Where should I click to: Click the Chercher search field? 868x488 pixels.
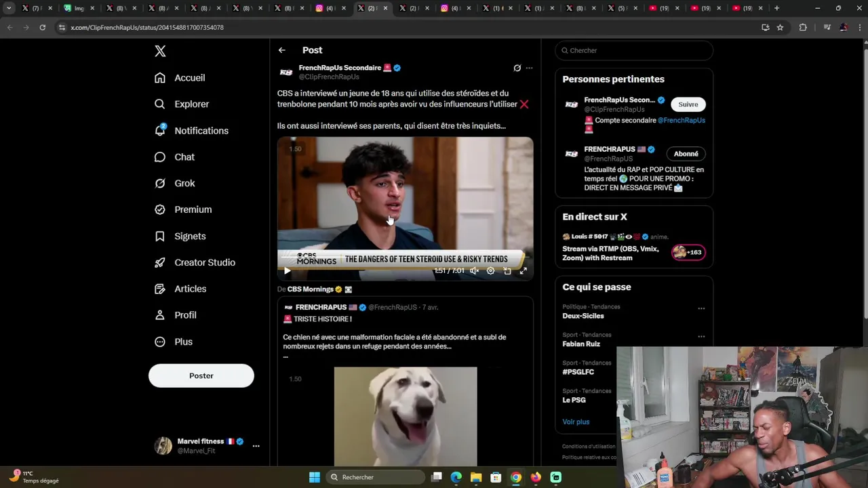634,50
